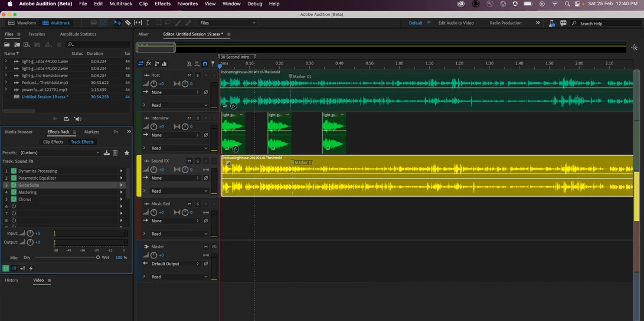This screenshot has width=644, height=321.
Task: Click the Dry/Wet mix slider handle
Action: pos(98,257)
